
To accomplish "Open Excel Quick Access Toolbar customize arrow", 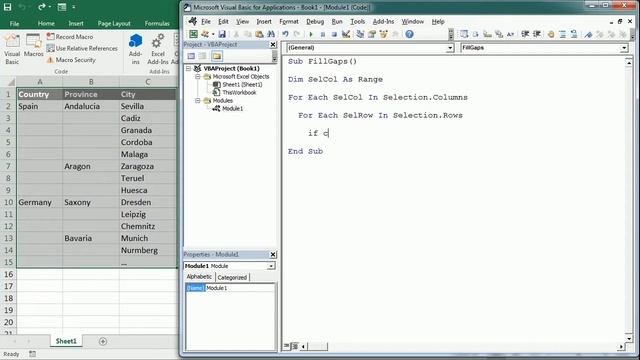I will coord(74,7).
